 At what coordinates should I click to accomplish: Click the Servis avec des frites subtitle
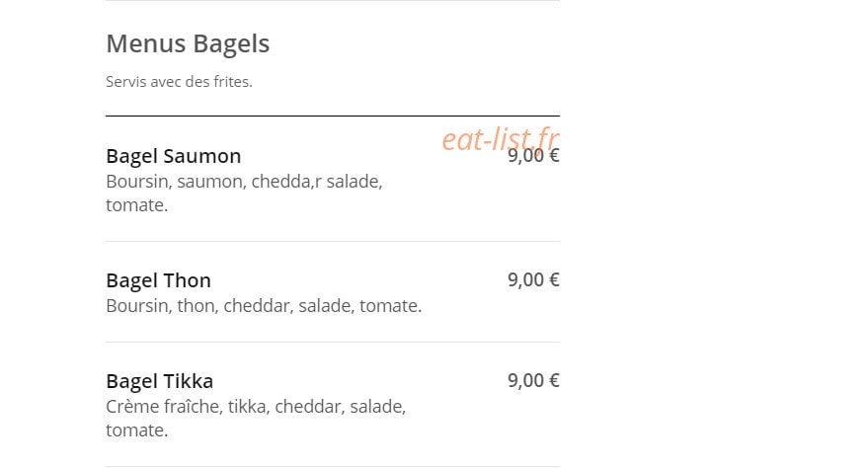[179, 82]
